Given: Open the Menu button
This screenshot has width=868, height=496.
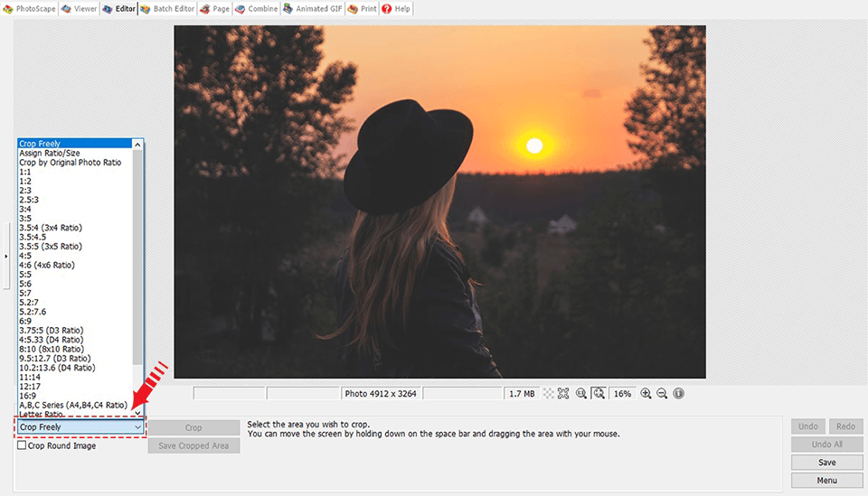Looking at the screenshot, I should point(826,481).
